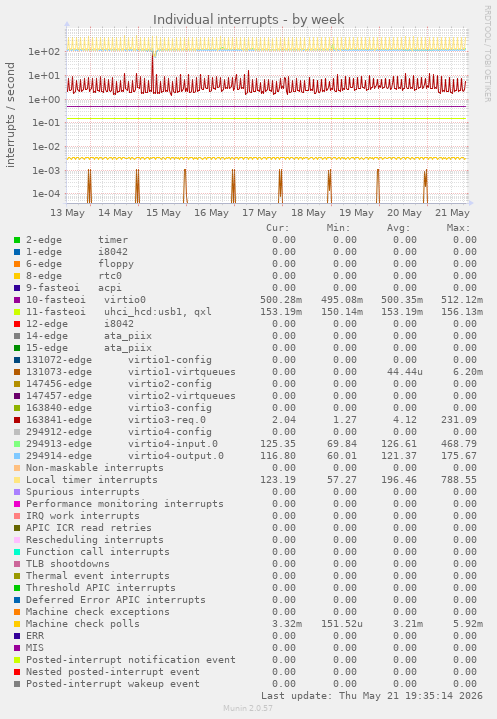Click the Avg: column header

398,228
